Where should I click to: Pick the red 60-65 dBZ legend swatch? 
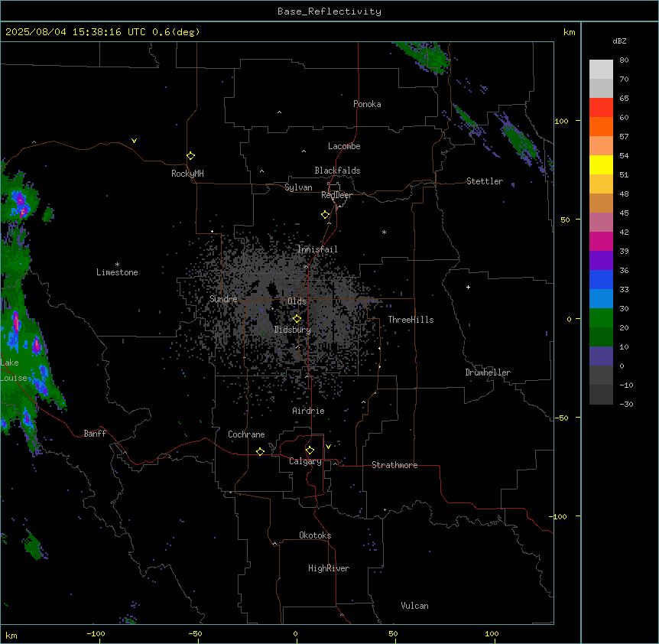pyautogui.click(x=601, y=107)
